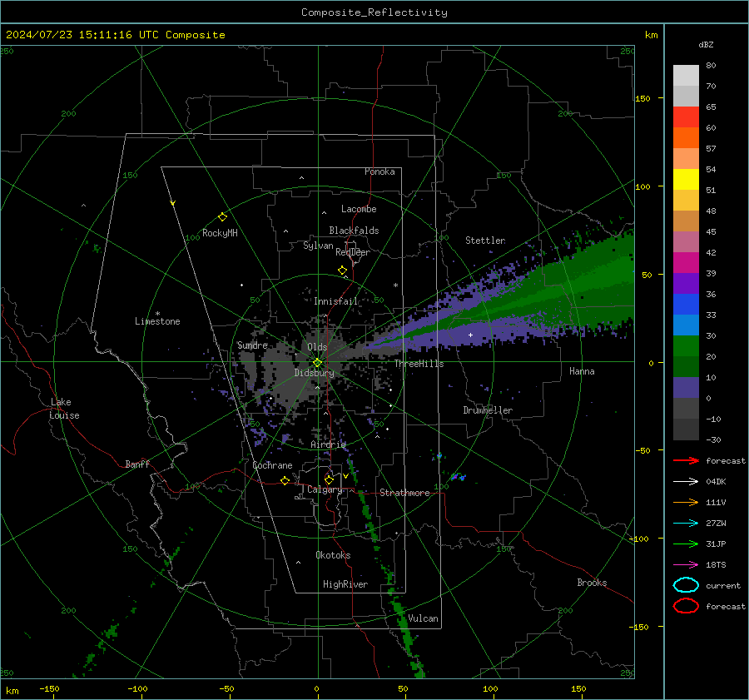Click the Strathmore label
Image resolution: width=749 pixels, height=700 pixels.
click(x=404, y=493)
